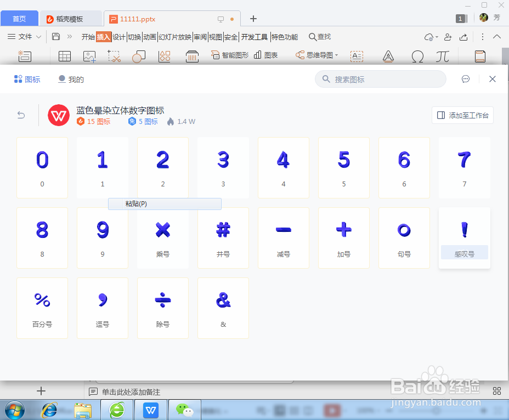This screenshot has width=509, height=420.
Task: Open the more options dots menu
Action: [x=482, y=37]
